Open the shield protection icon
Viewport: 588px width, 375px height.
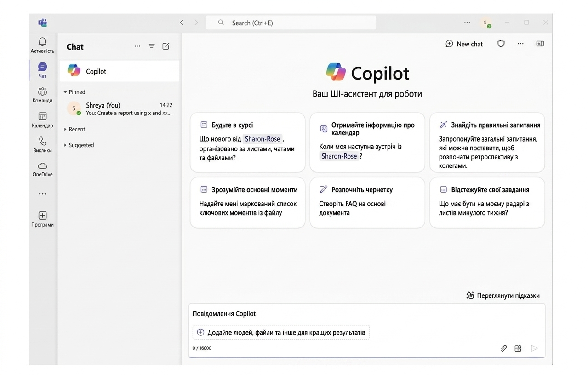[x=501, y=44]
